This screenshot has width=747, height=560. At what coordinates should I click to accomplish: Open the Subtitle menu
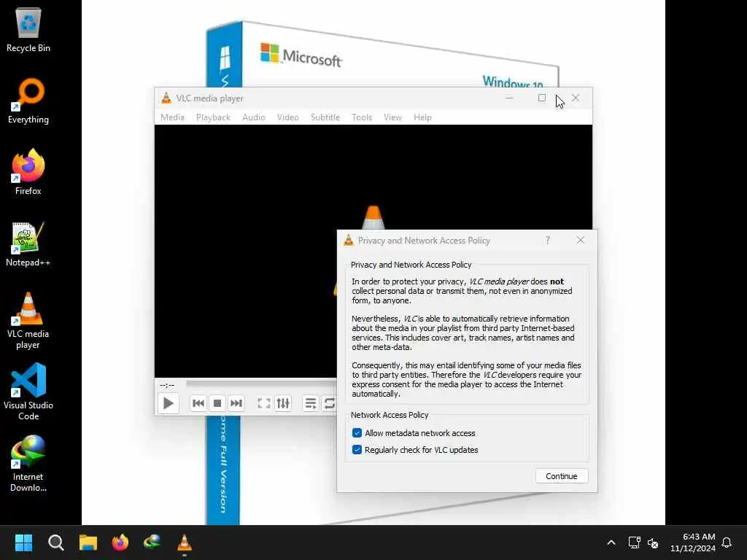pos(325,117)
